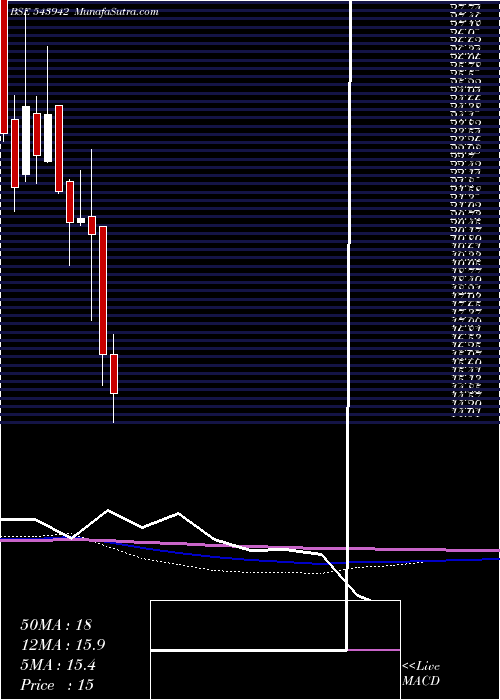500x700 pixels.
Task: Click the Price : 15 value
Action: [x=57, y=685]
